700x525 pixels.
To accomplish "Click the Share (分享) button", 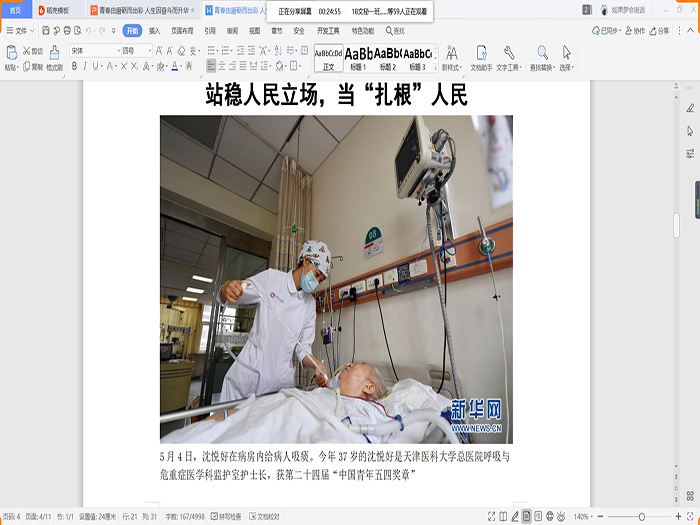I will pyautogui.click(x=659, y=31).
